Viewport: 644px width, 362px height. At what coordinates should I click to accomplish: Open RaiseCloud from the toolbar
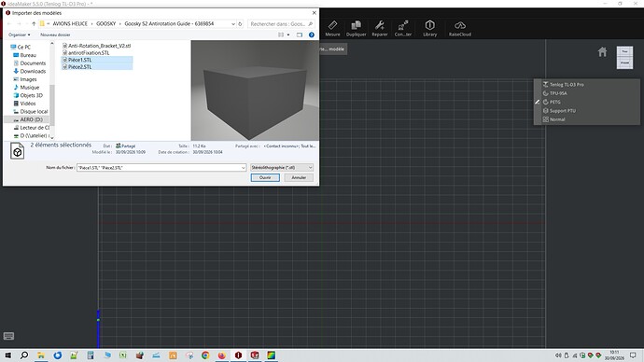click(459, 28)
